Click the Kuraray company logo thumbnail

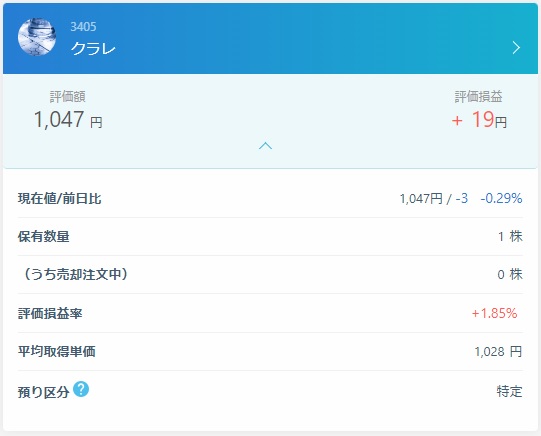pyautogui.click(x=37, y=37)
